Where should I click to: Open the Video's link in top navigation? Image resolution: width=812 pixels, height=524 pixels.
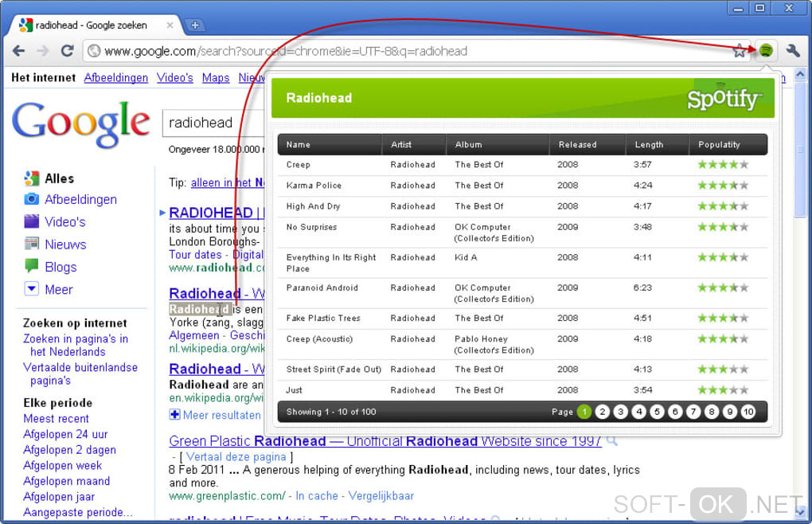point(174,78)
